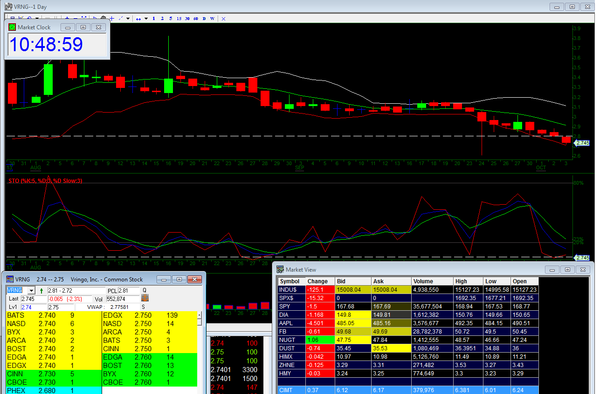Click the VRNG chart window title icon
The width and height of the screenshot is (600, 394).
8,7
